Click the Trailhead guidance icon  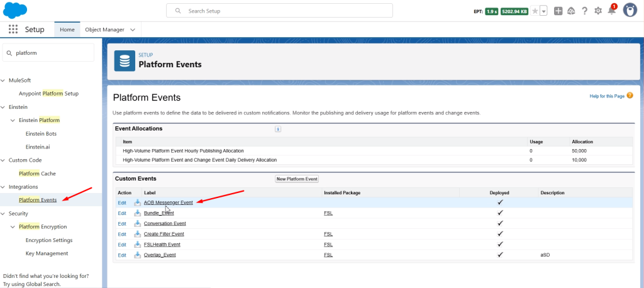tap(571, 11)
